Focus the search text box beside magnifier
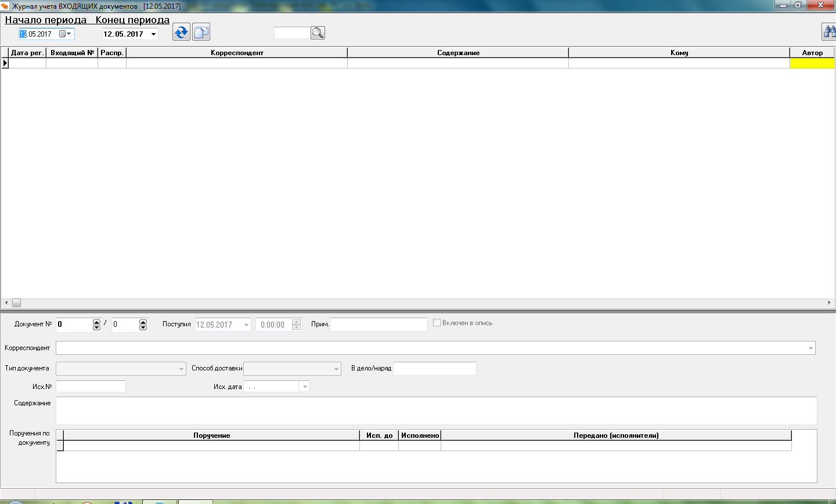This screenshot has width=836, height=504. pyautogui.click(x=292, y=33)
